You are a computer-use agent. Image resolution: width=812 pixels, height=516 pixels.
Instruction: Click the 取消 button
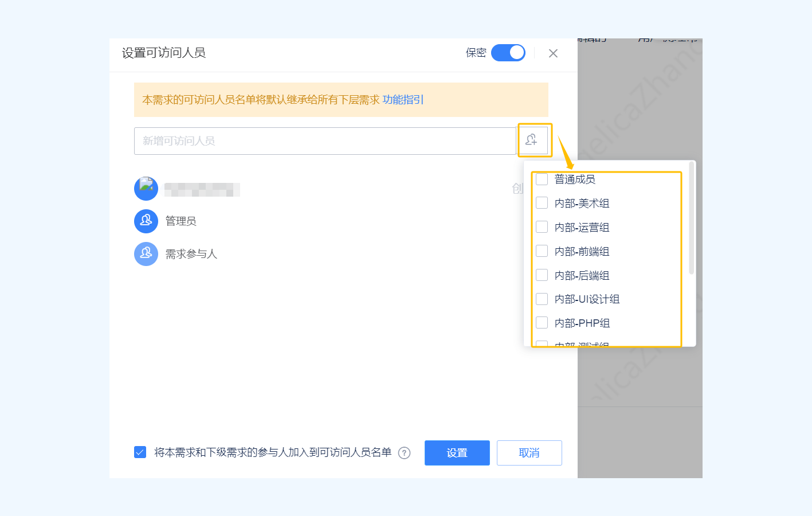[x=529, y=453]
